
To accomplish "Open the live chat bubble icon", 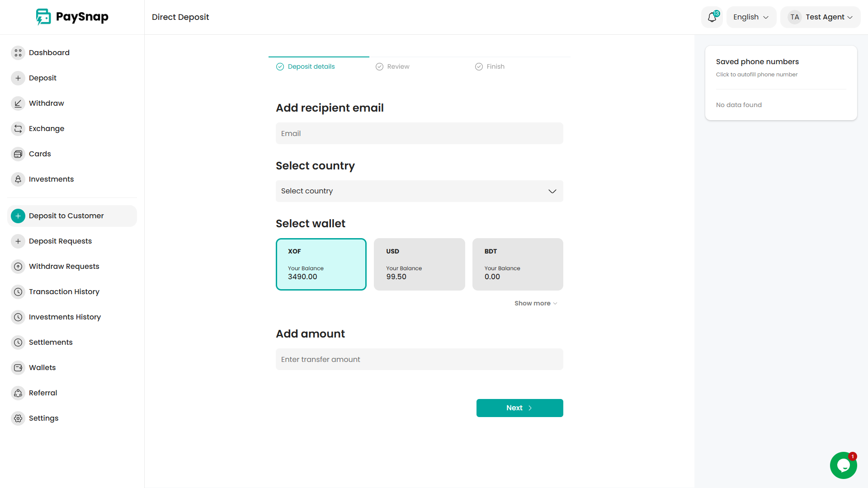I will 843,465.
